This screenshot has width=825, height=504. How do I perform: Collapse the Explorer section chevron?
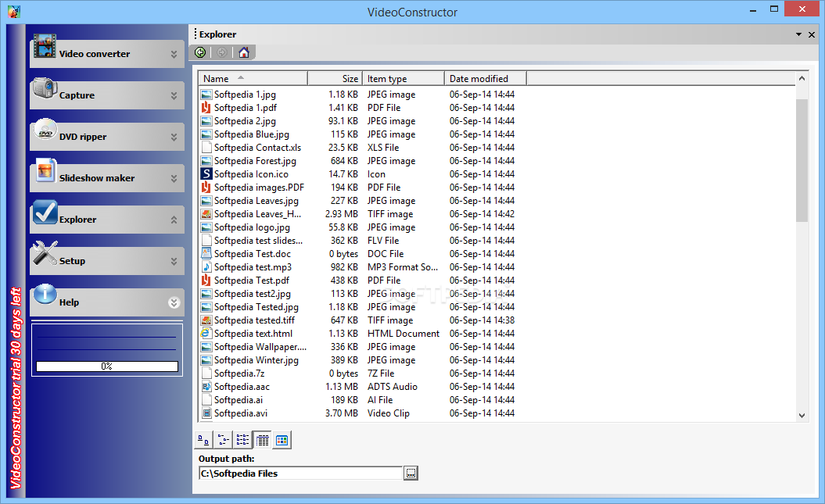pos(174,220)
